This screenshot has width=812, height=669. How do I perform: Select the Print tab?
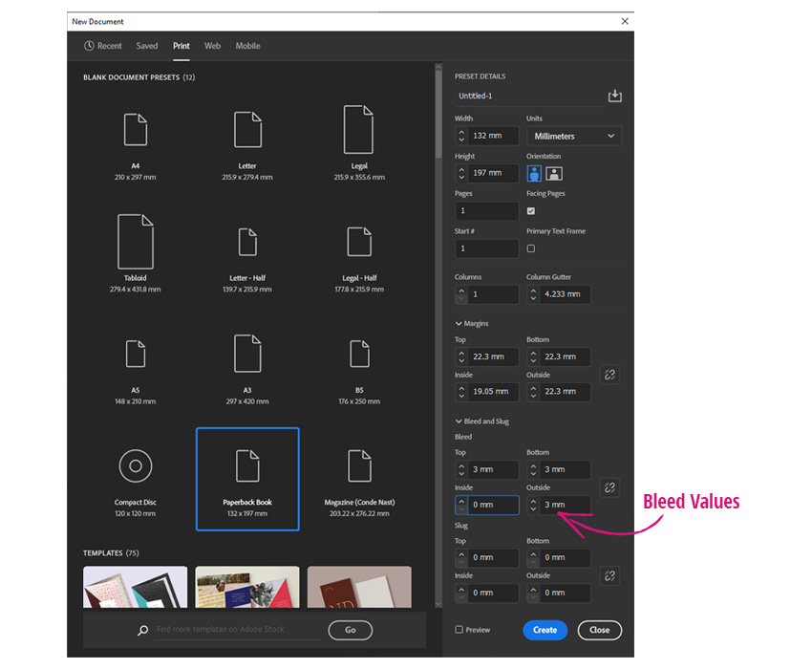point(182,46)
